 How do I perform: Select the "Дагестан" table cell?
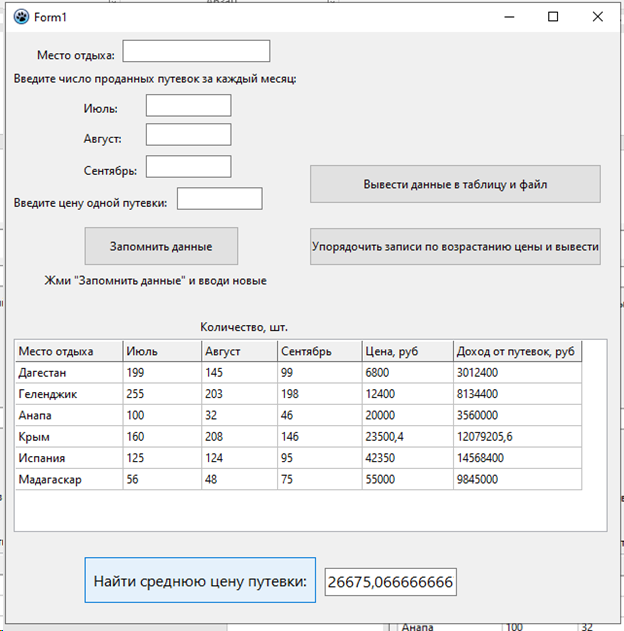[x=68, y=373]
